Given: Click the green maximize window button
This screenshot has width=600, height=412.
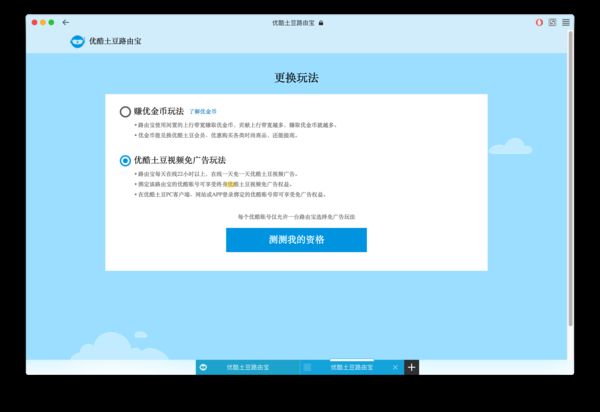Looking at the screenshot, I should [51, 23].
